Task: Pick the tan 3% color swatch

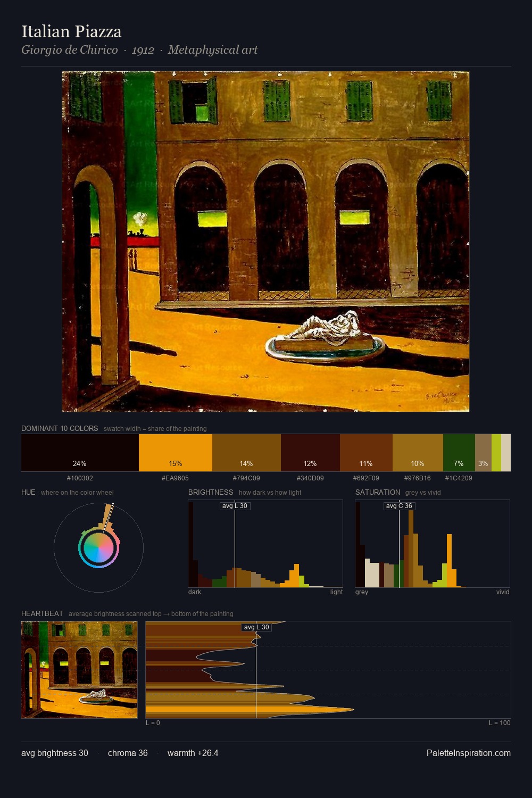Action: point(483,453)
